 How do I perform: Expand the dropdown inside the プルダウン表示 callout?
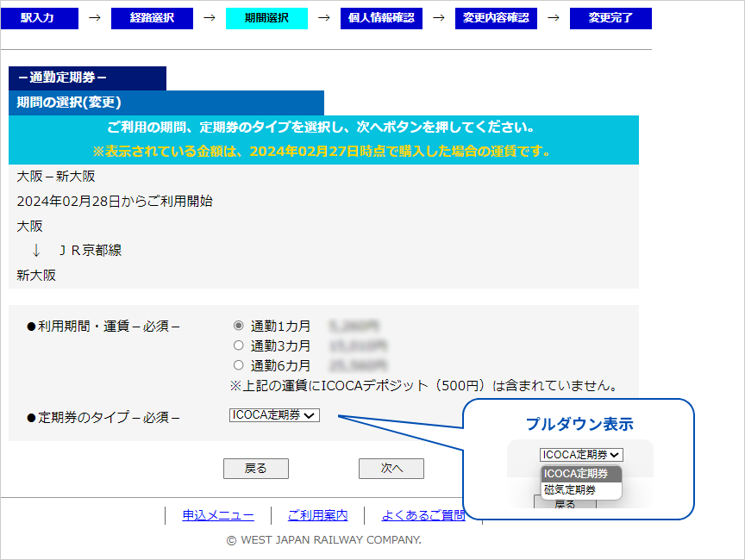click(x=581, y=455)
